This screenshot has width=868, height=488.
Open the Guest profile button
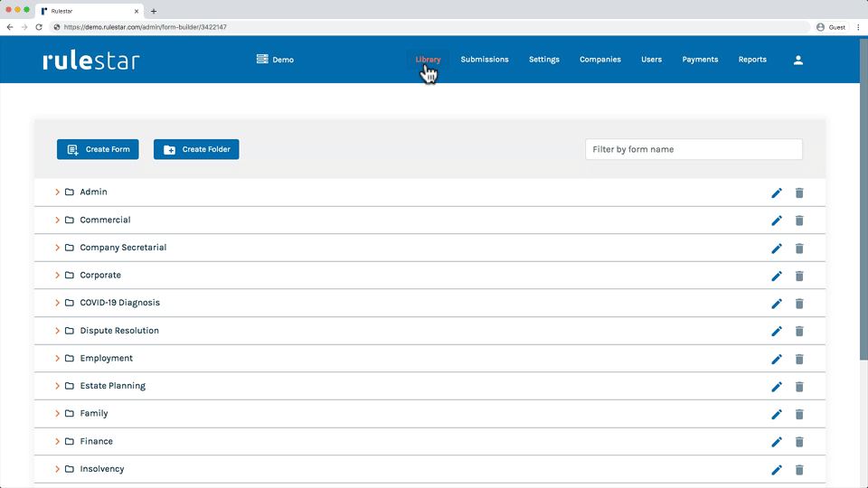(x=831, y=27)
